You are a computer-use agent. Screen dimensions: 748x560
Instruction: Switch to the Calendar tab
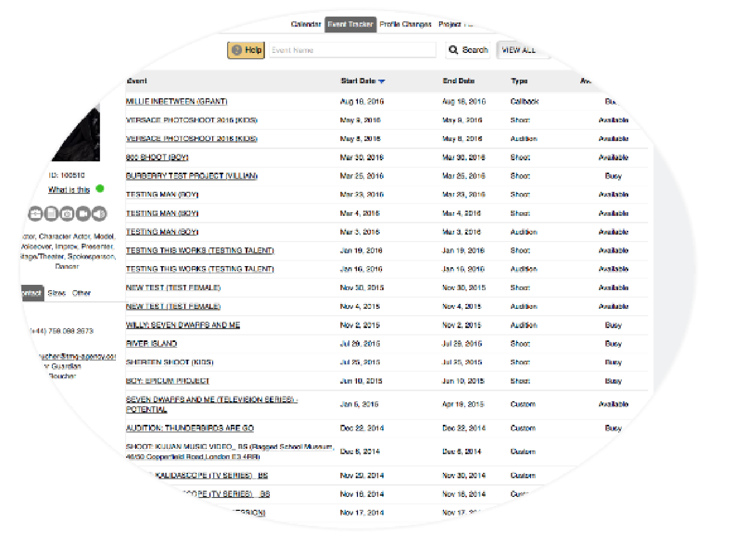306,25
